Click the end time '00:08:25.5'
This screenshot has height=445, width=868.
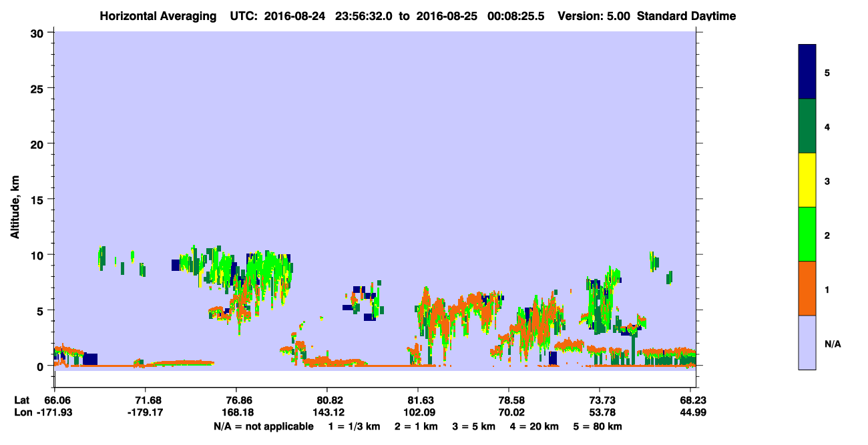click(x=515, y=16)
